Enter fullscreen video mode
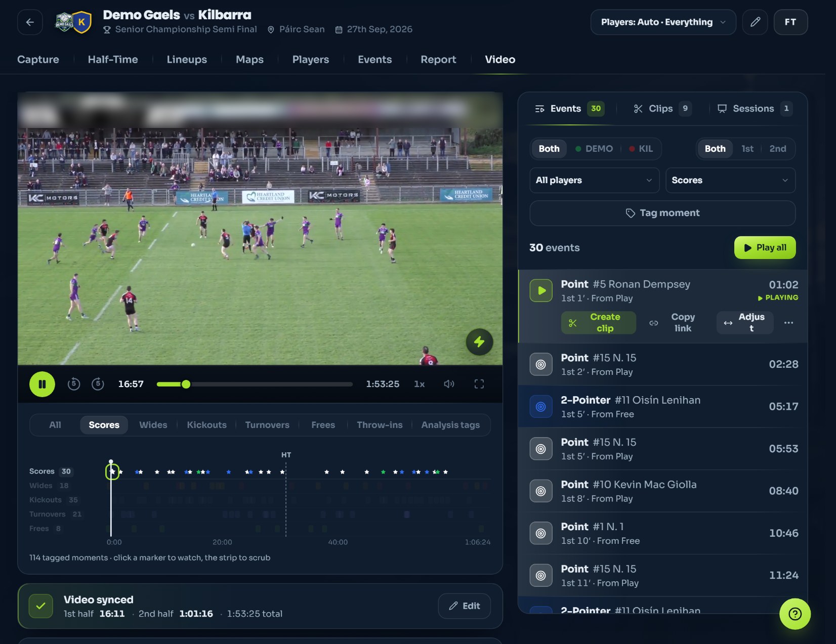The image size is (836, 644). 479,384
